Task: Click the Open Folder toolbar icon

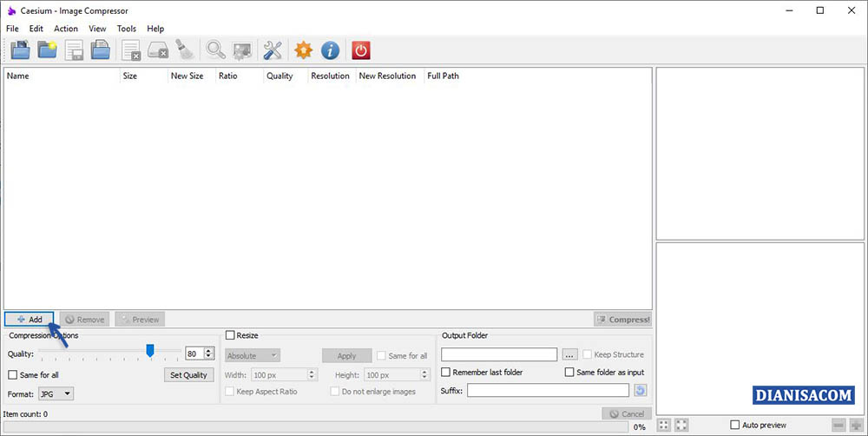Action: [x=47, y=50]
